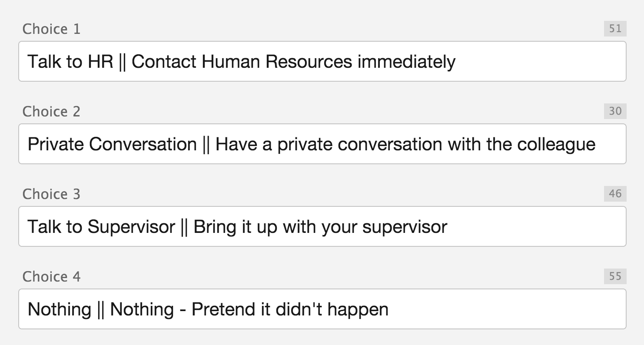Click the character counter showing 30
Viewport: 644px width, 345px height.
(615, 112)
